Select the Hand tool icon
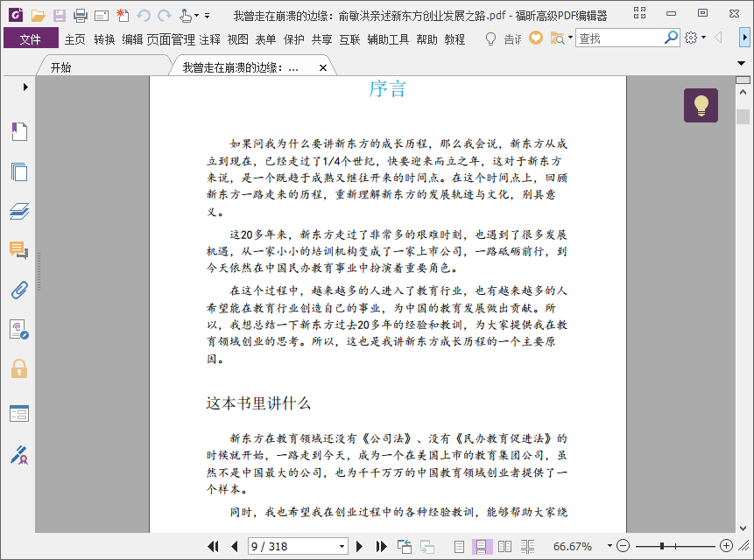 (185, 16)
